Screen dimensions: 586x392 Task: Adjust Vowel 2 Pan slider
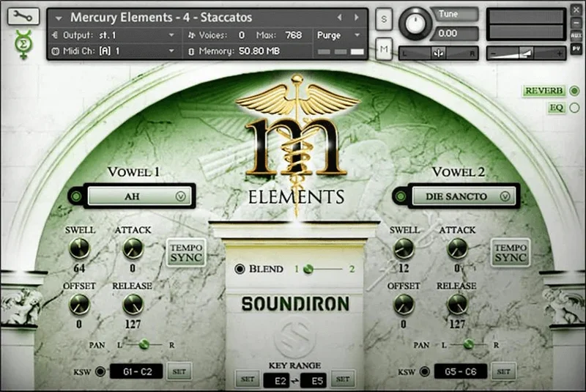[469, 344]
